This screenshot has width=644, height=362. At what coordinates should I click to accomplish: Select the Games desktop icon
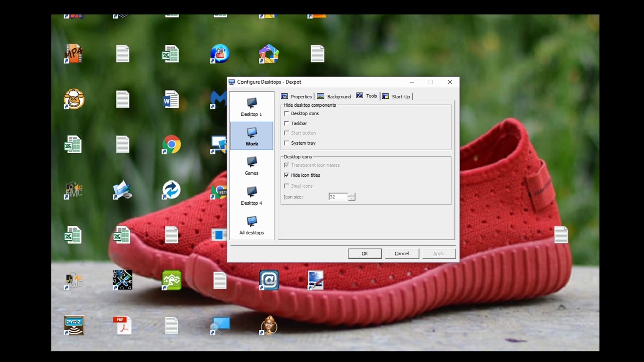[252, 166]
